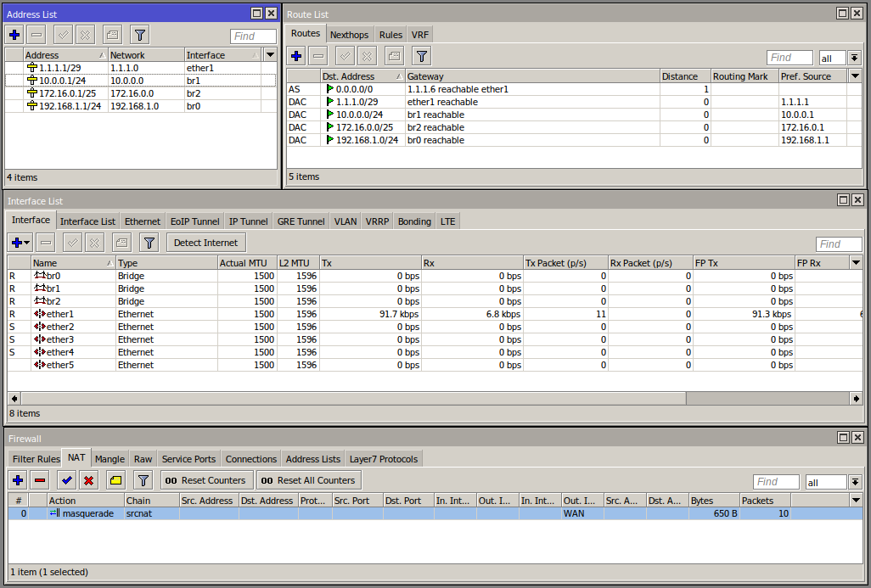Remove selected address in Address List
Image resolution: width=871 pixels, height=588 pixels.
click(x=37, y=35)
